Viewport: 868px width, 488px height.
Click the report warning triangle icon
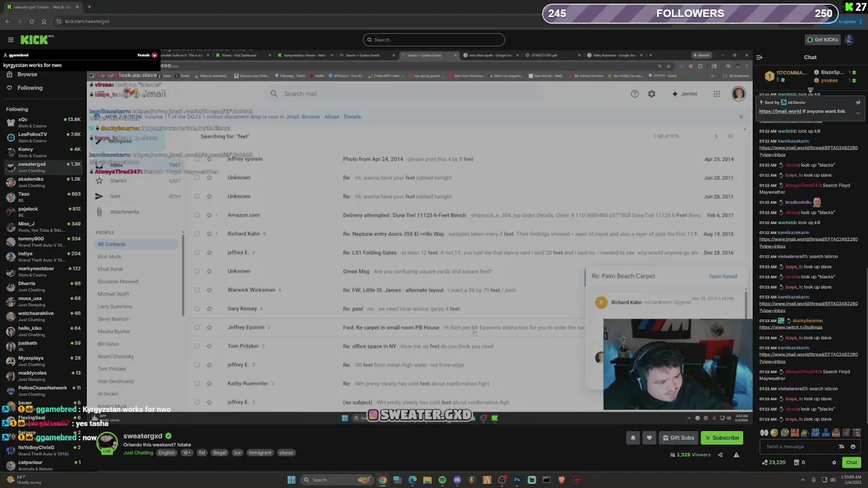tap(736, 455)
